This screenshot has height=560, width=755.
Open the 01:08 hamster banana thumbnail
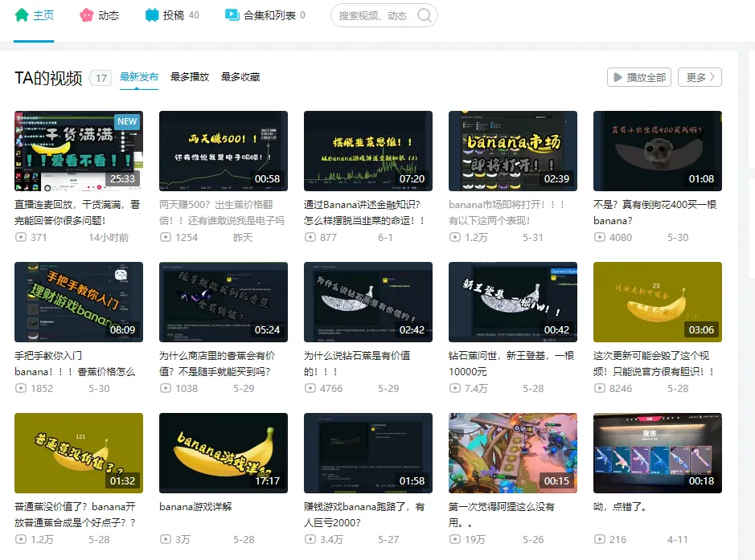pos(657,151)
